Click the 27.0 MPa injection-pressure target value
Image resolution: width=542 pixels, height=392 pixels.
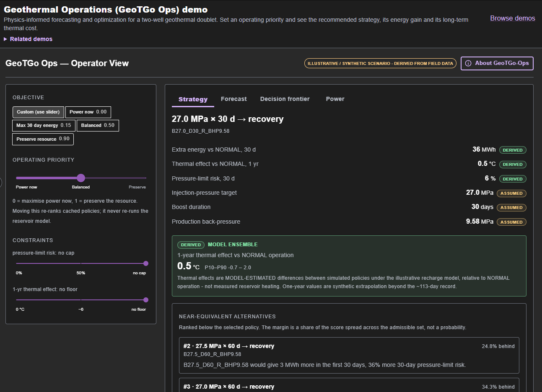(480, 193)
